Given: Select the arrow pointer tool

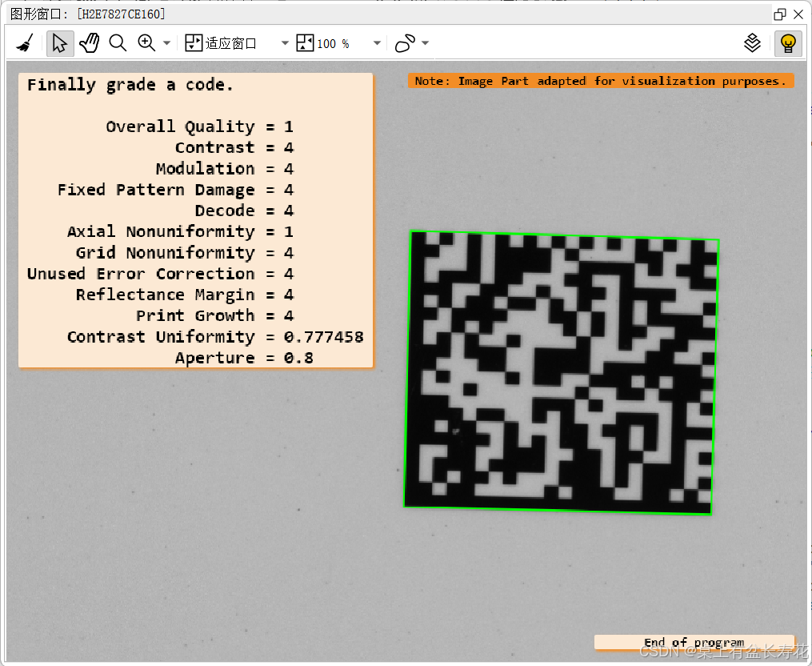Looking at the screenshot, I should [x=59, y=43].
